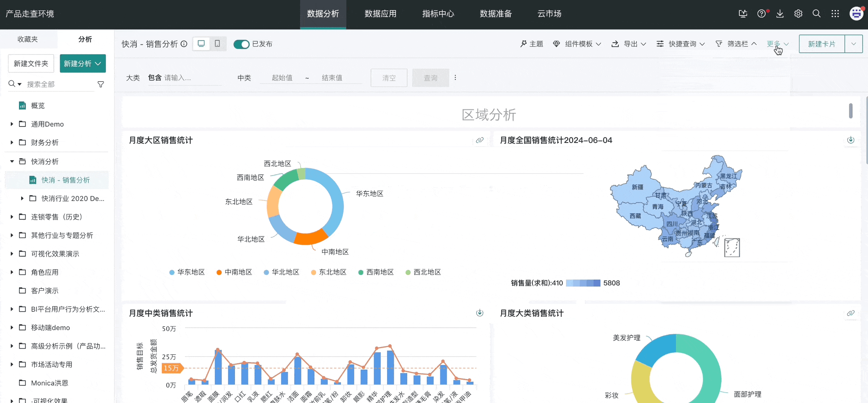This screenshot has width=868, height=403.
Task: Click the 大类 包含 input field
Action: [x=192, y=78]
